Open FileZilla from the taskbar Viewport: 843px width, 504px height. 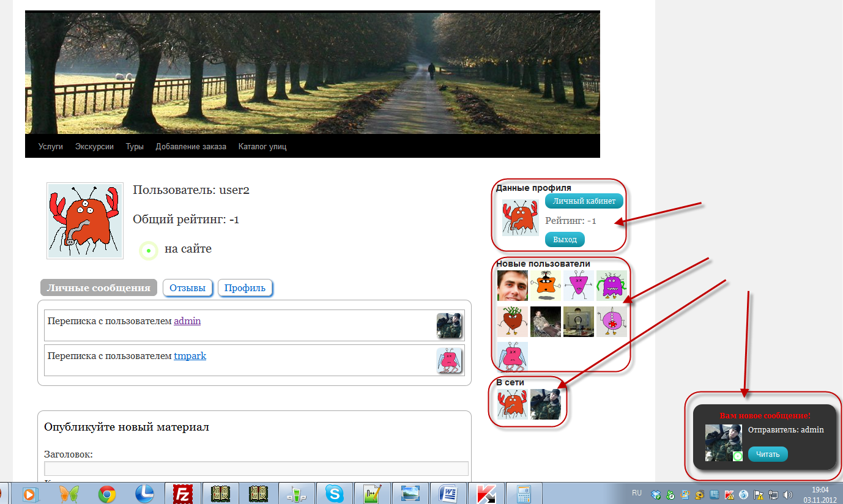coord(183,494)
